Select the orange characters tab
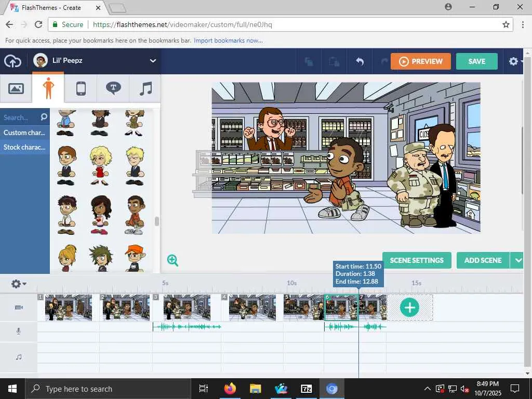 click(48, 88)
